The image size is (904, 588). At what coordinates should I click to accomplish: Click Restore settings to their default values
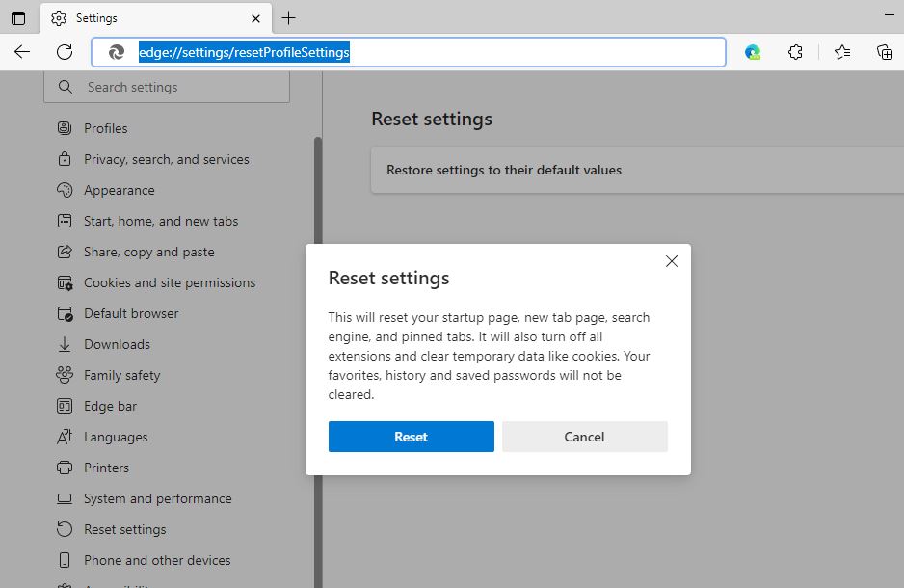(x=503, y=170)
